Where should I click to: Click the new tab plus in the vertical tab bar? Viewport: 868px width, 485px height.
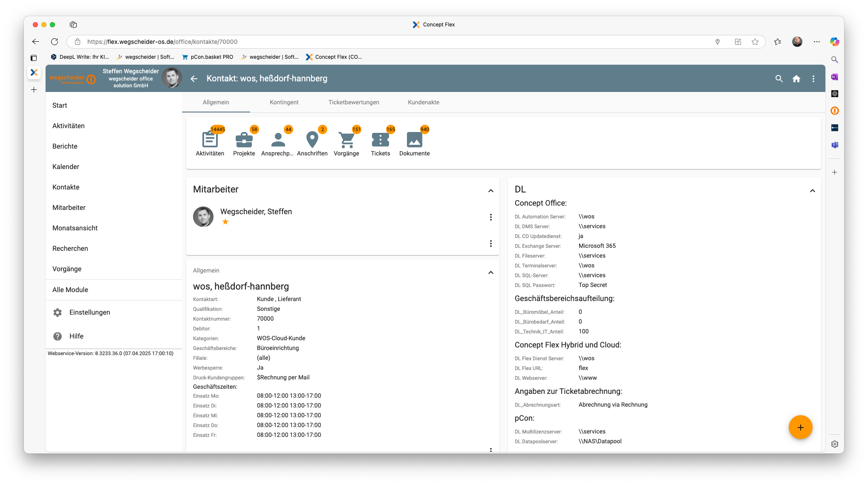point(34,90)
